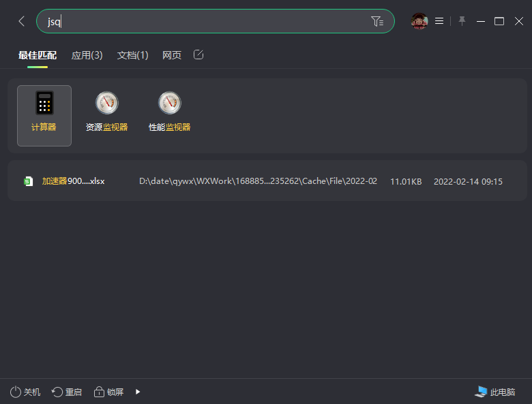Open the 加速器900 xlsx file result
The height and width of the screenshot is (404, 532).
coord(73,181)
